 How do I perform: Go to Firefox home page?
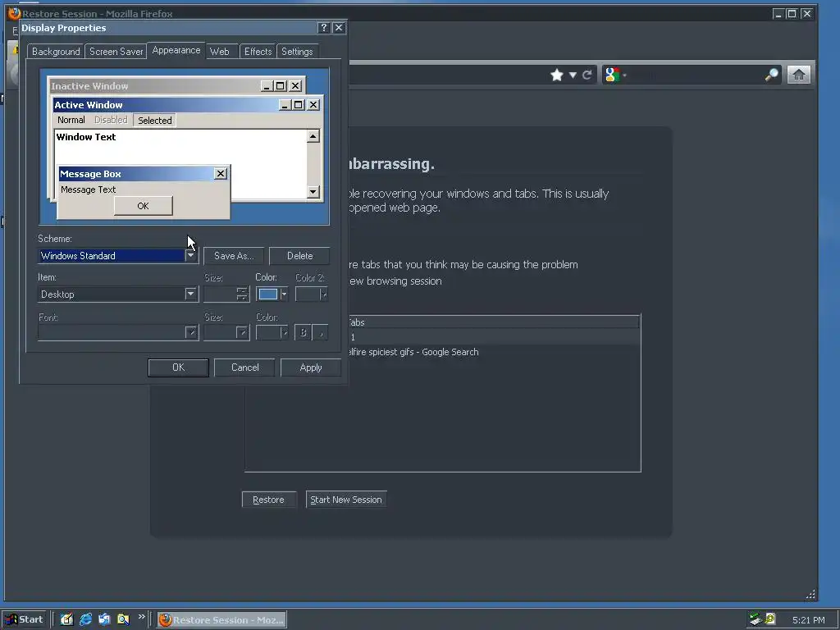(798, 75)
